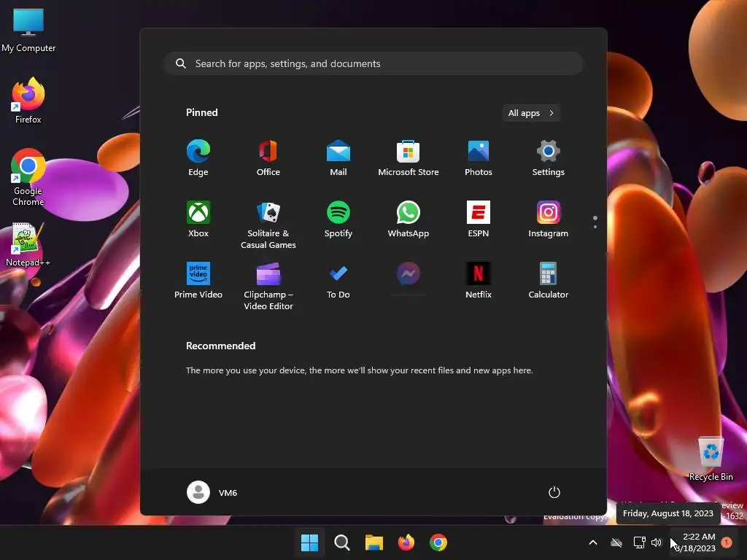747x560 pixels.
Task: Click the network tray icon
Action: (639, 542)
